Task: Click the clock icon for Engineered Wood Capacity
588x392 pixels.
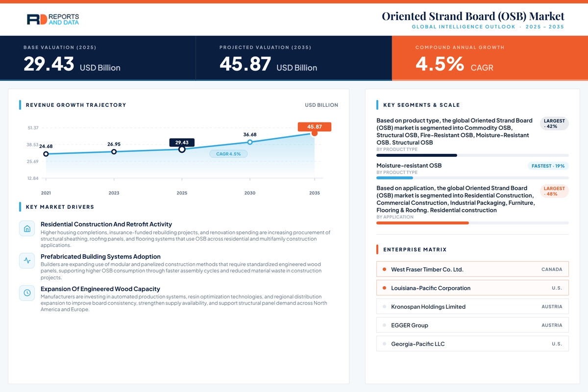Action: pyautogui.click(x=27, y=293)
